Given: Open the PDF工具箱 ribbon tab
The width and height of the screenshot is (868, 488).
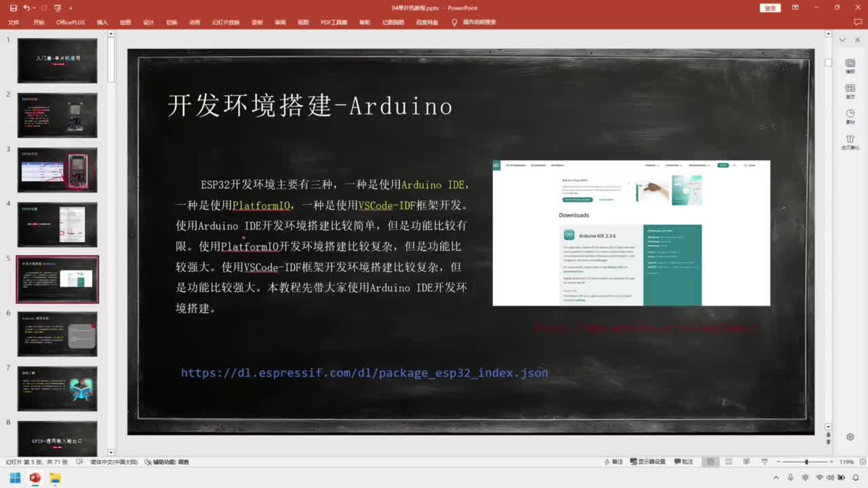Looking at the screenshot, I should tap(334, 22).
